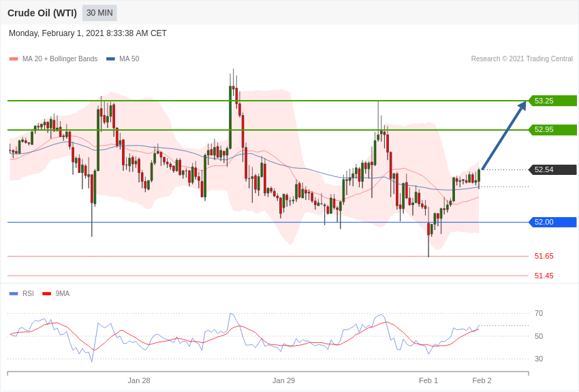Click the Jan 29 date axis label
579x392 pixels.
coord(283,380)
